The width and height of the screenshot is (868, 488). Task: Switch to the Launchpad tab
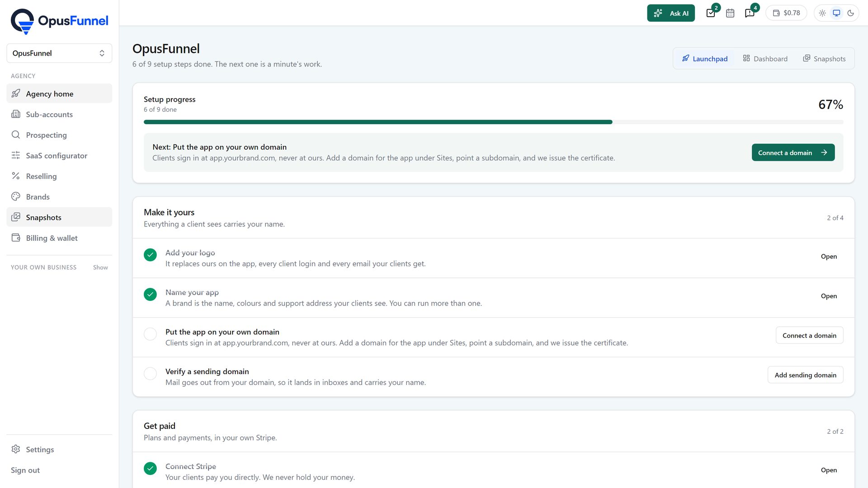[705, 59]
